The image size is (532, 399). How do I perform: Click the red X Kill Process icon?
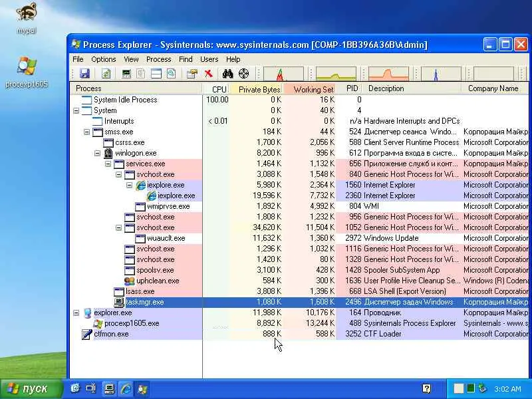pyautogui.click(x=208, y=73)
